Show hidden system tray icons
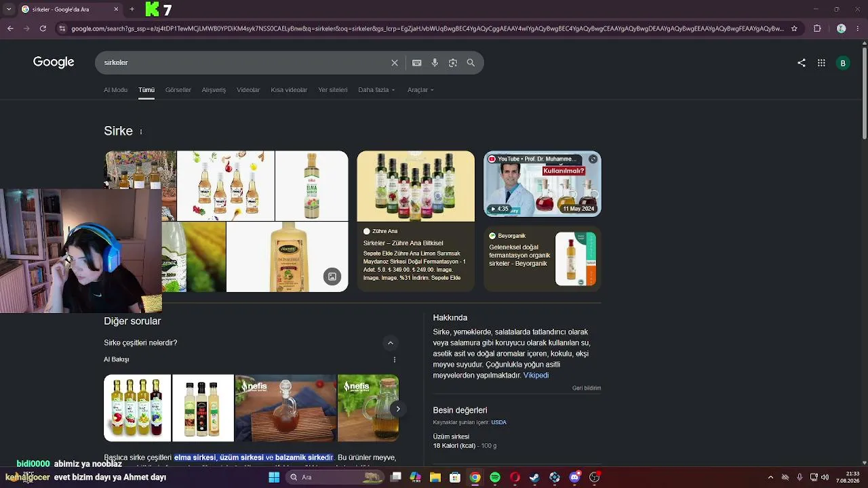868x488 pixels. (x=770, y=477)
